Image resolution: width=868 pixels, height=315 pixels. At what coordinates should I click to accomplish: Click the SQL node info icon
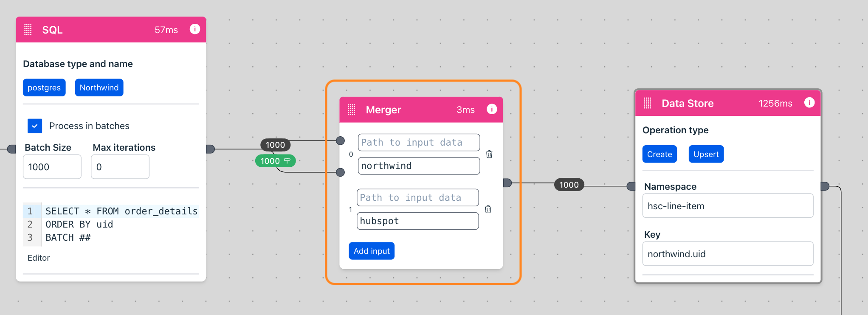tap(194, 29)
